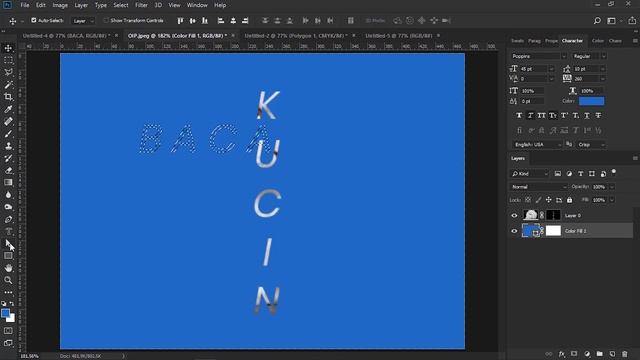The height and width of the screenshot is (360, 640).
Task: Select the Path Selection tool
Action: point(8,244)
